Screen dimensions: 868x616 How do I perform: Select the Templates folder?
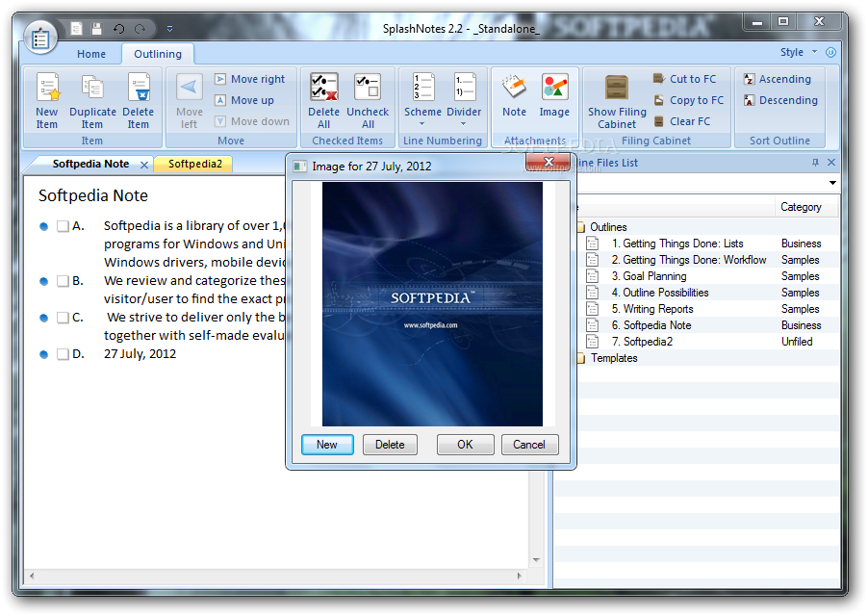pos(614,358)
